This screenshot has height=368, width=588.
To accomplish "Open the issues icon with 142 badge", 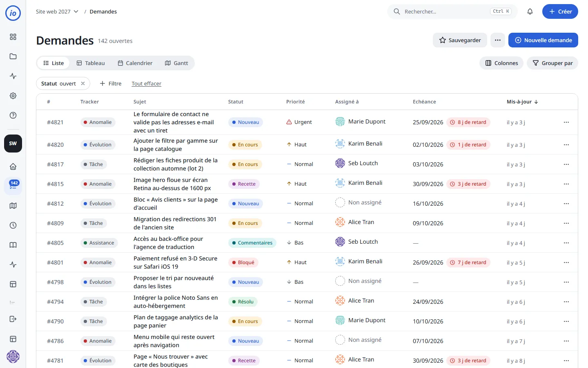I will click(13, 186).
